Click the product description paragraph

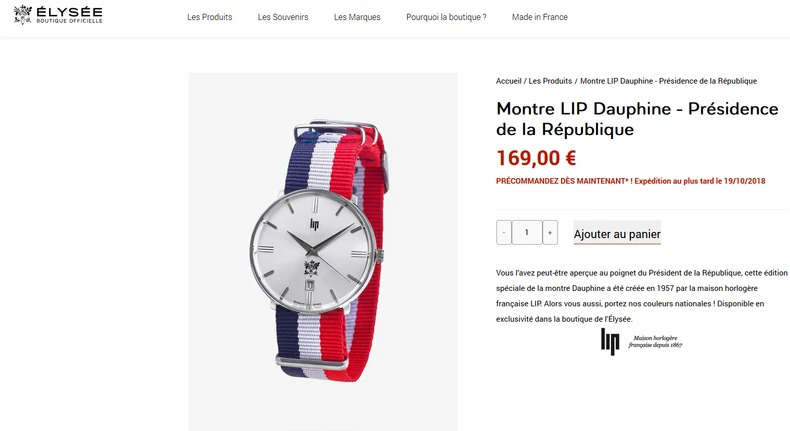coord(641,296)
